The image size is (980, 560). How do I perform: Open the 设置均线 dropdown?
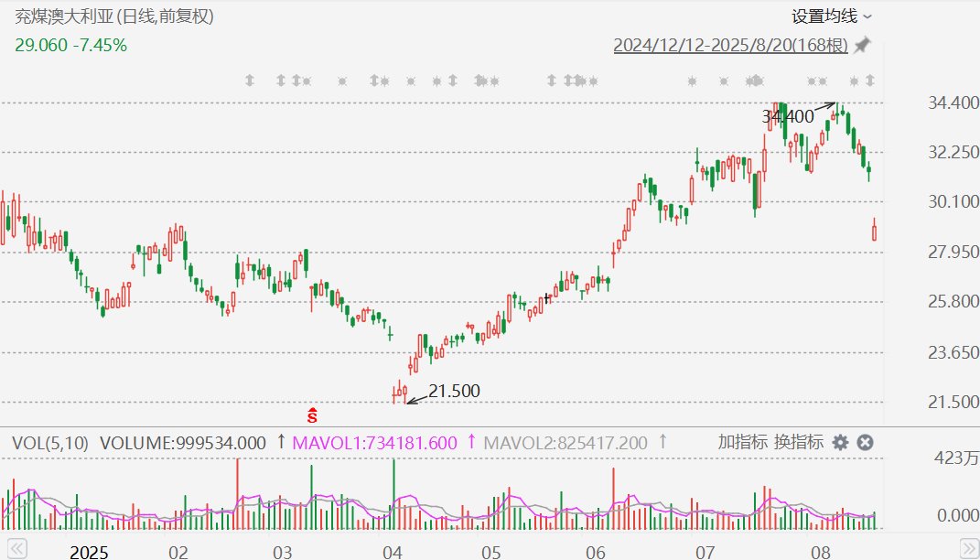tap(832, 16)
